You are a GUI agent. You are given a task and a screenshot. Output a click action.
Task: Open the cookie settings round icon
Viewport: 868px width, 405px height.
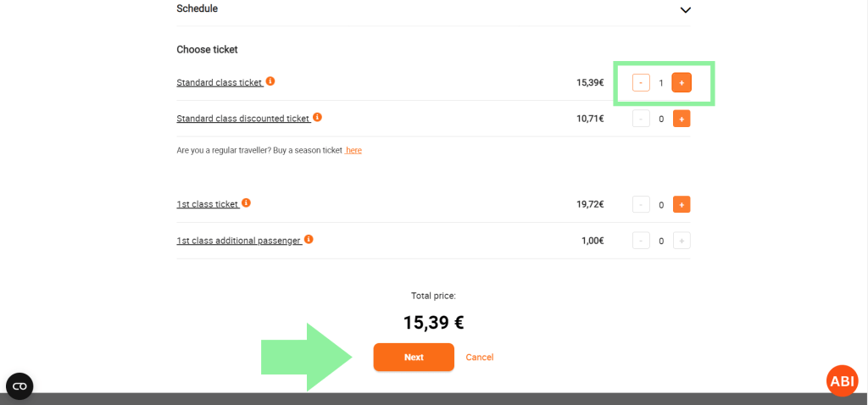pos(19,386)
